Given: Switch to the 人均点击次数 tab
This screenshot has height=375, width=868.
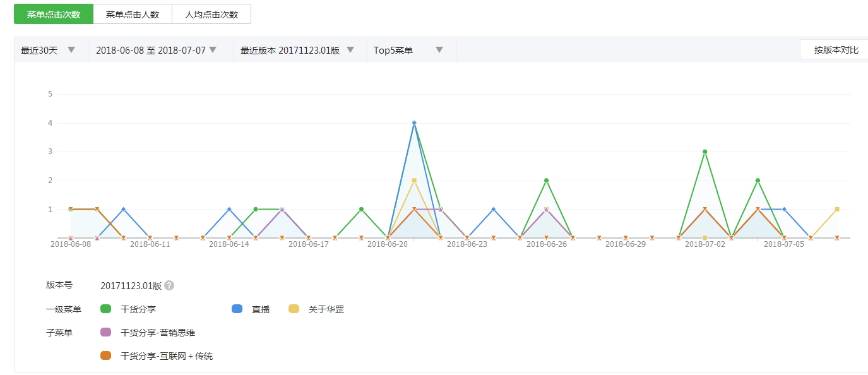Looking at the screenshot, I should pos(211,15).
